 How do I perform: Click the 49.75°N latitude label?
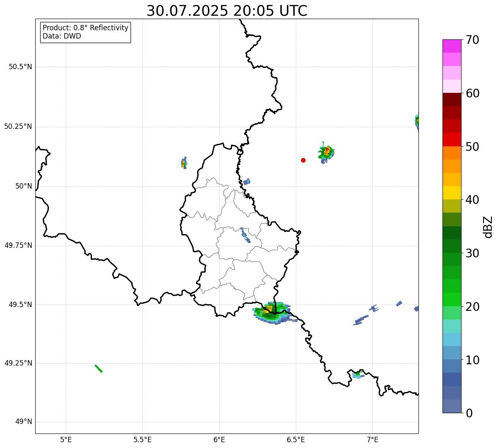[x=18, y=245]
